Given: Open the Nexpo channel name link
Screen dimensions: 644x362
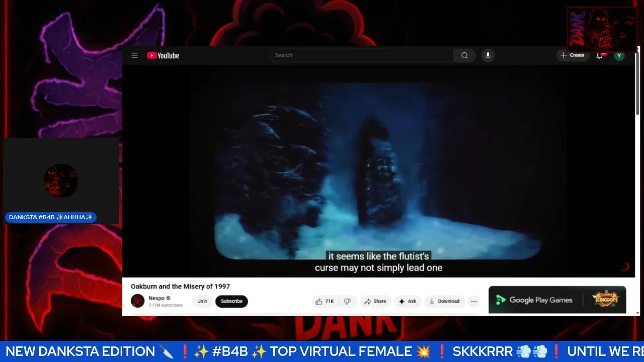Looking at the screenshot, I should click(x=156, y=298).
